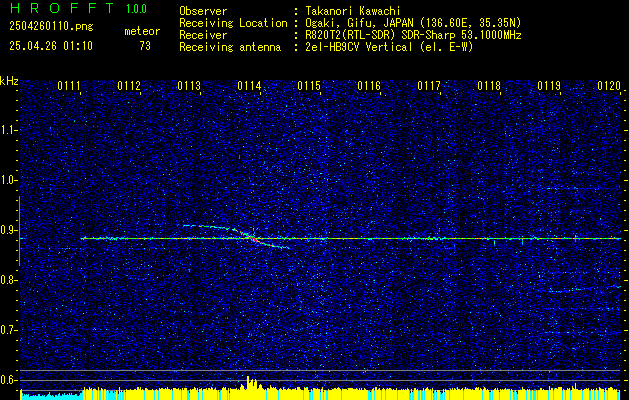Click the 0116 time marker

click(x=369, y=86)
